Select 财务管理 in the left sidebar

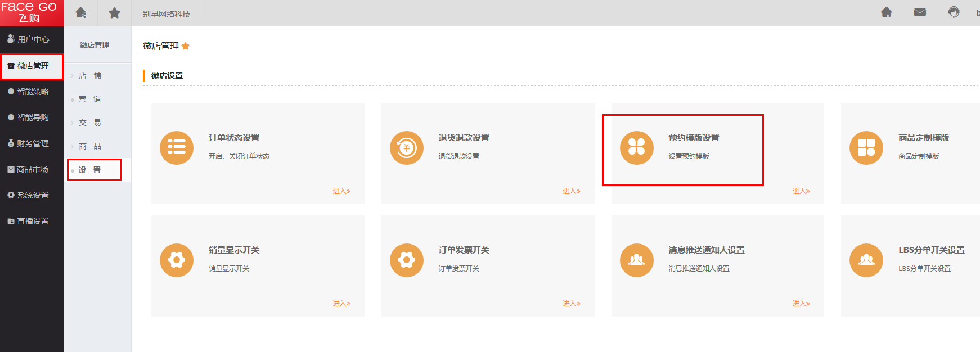(33, 143)
